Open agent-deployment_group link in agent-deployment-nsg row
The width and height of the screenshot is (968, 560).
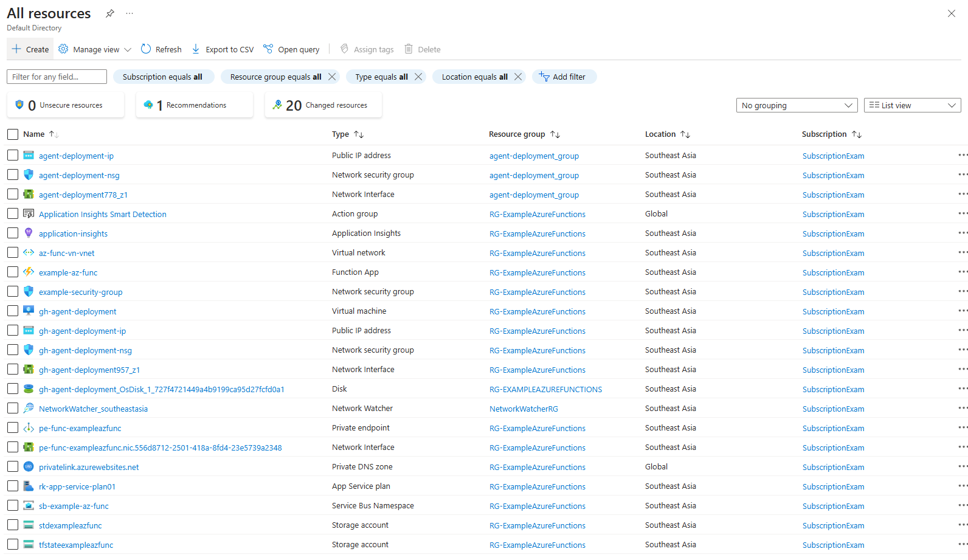[534, 175]
